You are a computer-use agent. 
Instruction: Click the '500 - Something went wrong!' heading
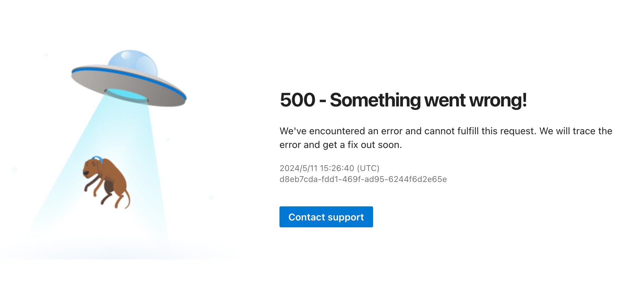click(x=403, y=100)
